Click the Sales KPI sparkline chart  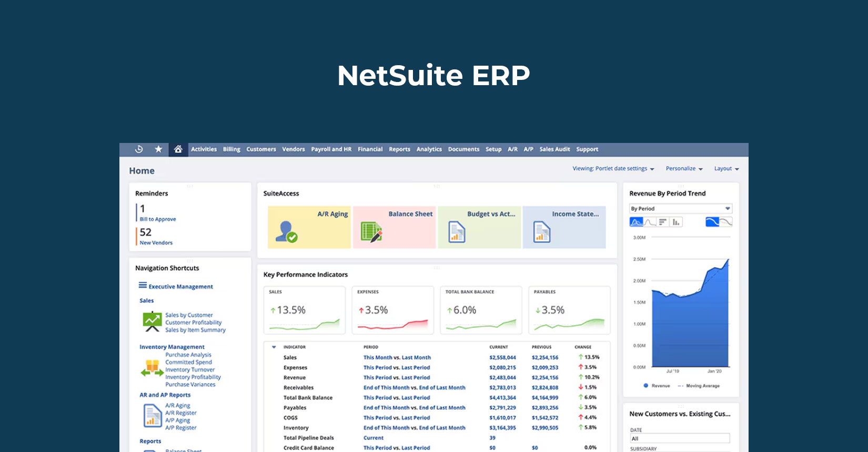click(x=304, y=324)
